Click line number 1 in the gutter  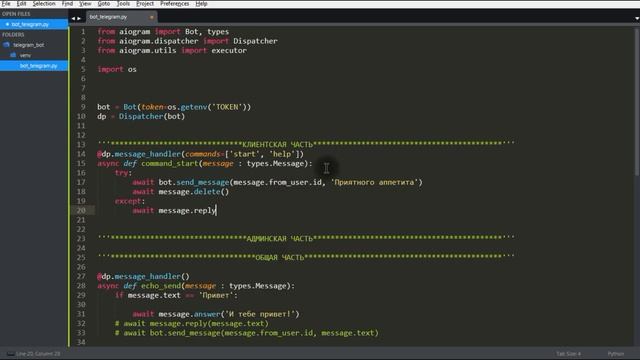coord(83,31)
